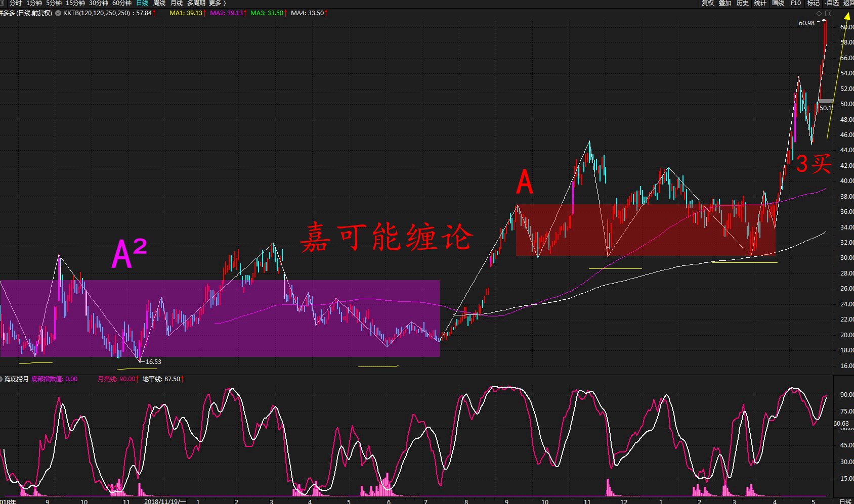Click the 标记 mark button
Viewport: 854px width, 504px height.
coord(814,3)
